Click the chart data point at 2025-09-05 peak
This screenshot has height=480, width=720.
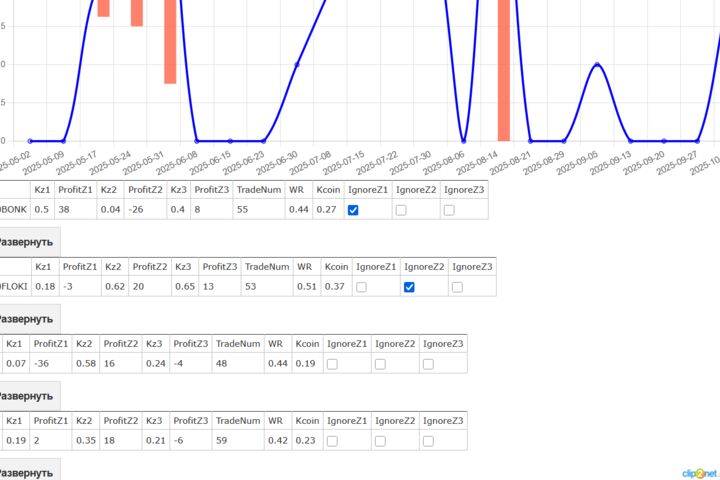(x=597, y=65)
